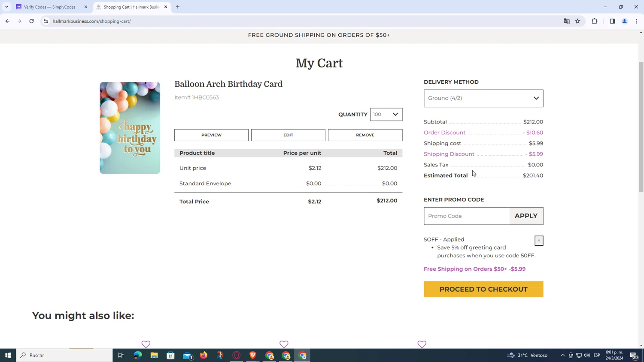644x362 pixels.
Task: Click the APPLY promo button
Action: 526,216
